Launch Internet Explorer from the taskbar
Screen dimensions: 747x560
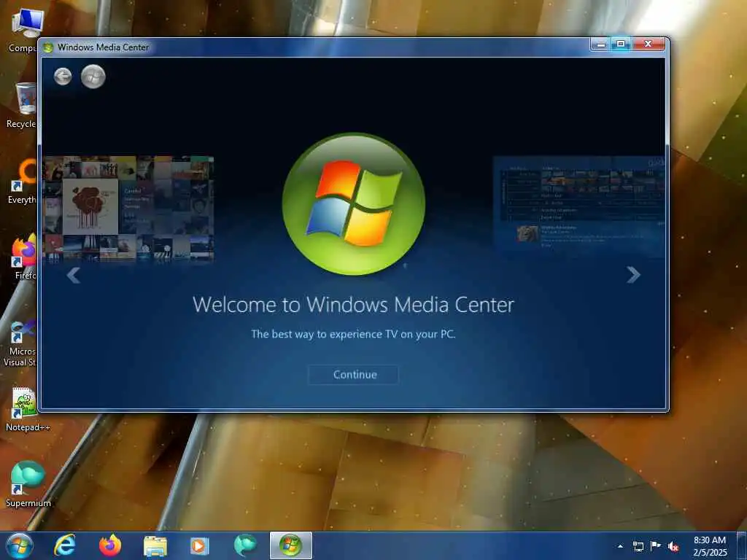64,545
